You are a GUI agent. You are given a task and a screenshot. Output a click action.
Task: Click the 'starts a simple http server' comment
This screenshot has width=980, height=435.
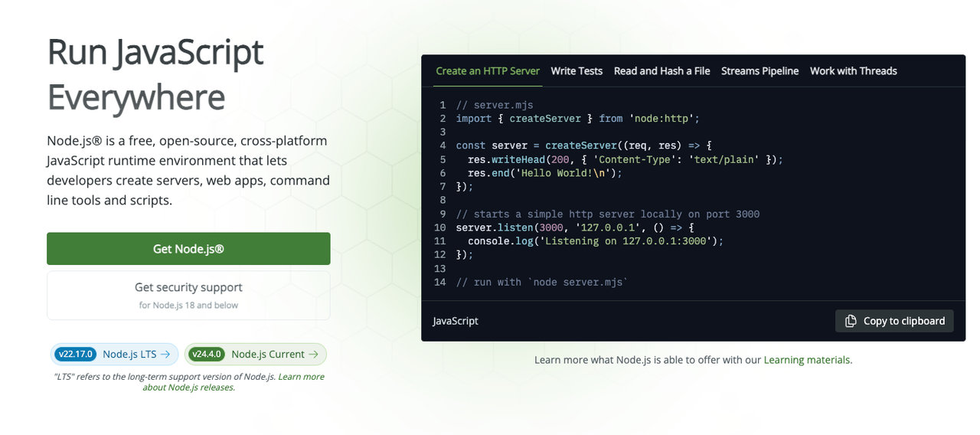[x=608, y=214]
